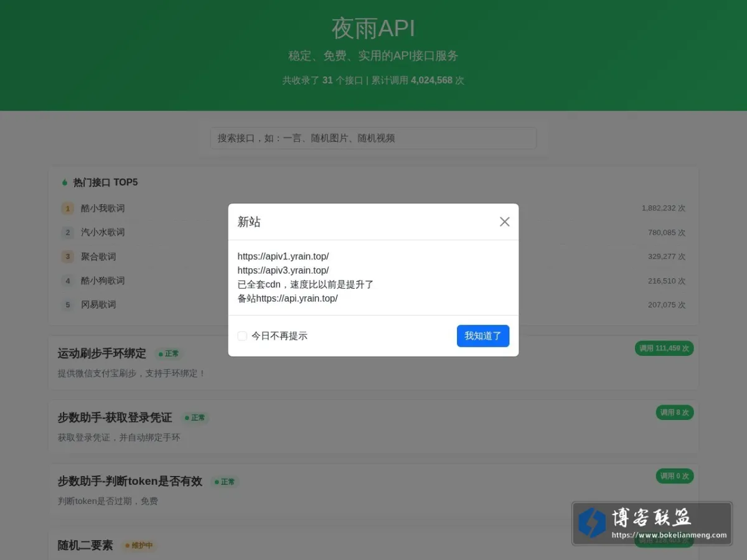The image size is (747, 560).
Task: Tick the 今日不再提示 checkbox
Action: [x=242, y=336]
